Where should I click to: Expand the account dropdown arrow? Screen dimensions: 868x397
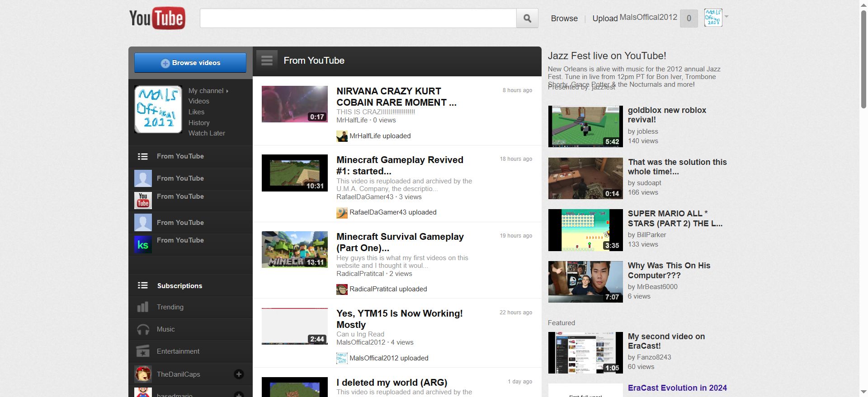click(726, 17)
